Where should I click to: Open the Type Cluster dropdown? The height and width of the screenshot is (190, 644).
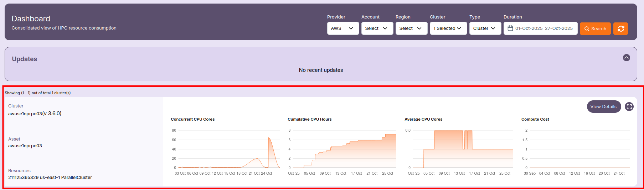click(485, 28)
